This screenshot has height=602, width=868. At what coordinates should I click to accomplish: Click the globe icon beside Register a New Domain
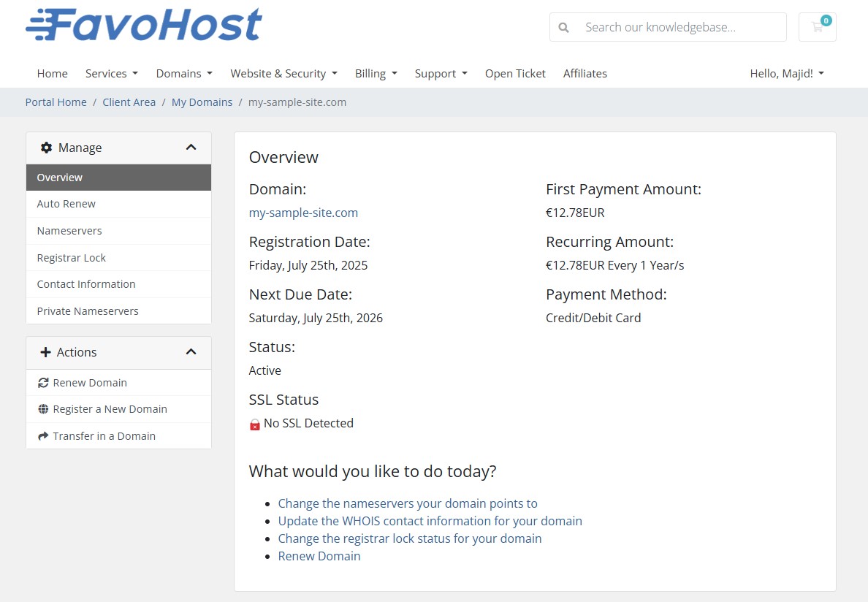tap(42, 408)
